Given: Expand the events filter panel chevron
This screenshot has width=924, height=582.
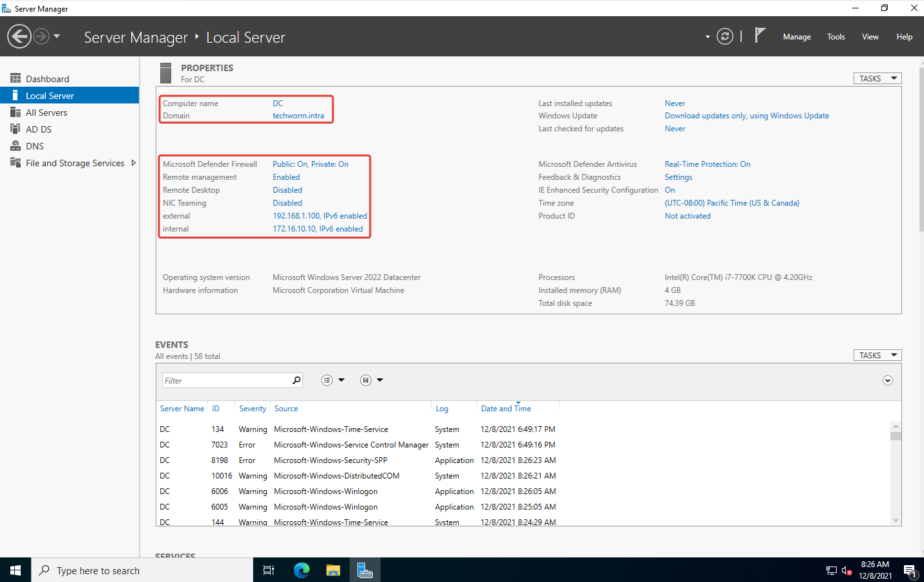Looking at the screenshot, I should tap(888, 380).
